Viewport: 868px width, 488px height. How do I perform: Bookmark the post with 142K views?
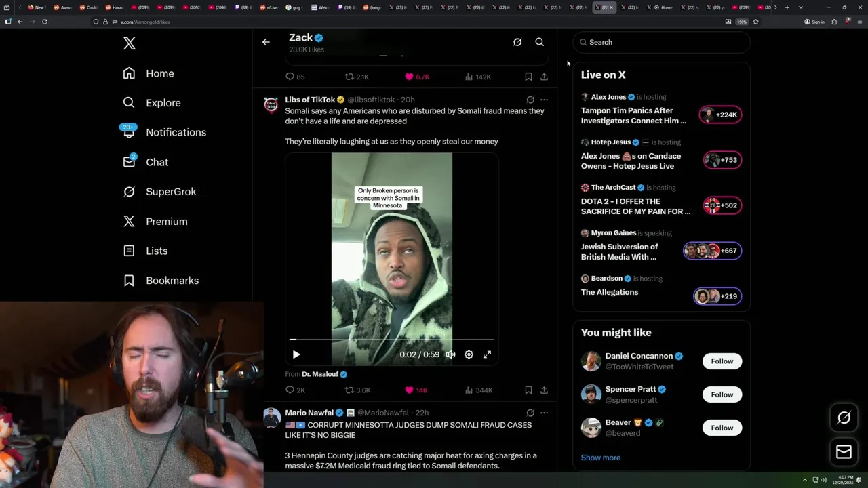[528, 77]
